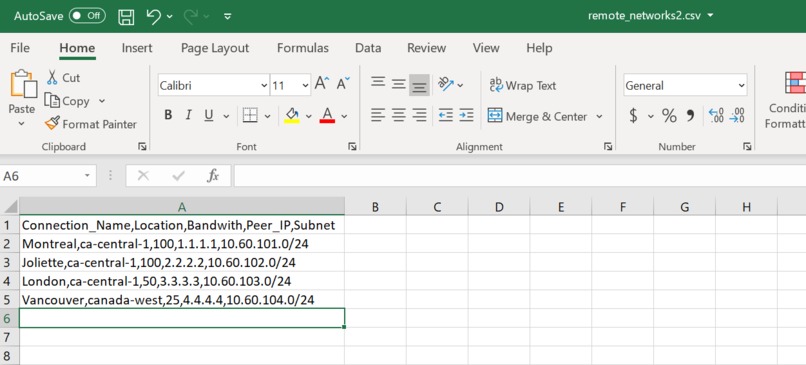Open the Number group dialog launcher
The image size is (806, 365).
point(746,147)
